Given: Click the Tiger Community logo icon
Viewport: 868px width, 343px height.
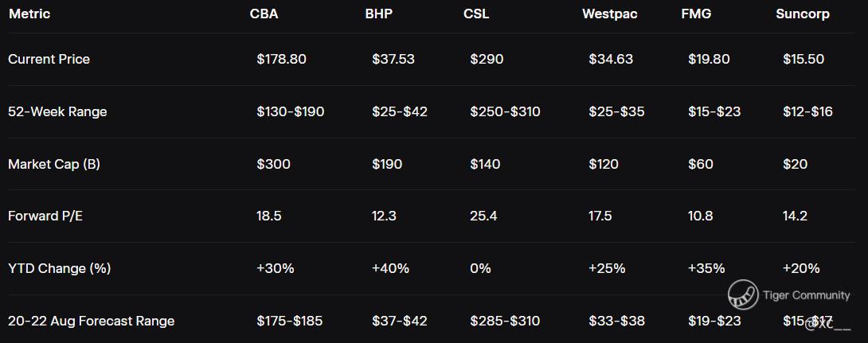Looking at the screenshot, I should (742, 295).
